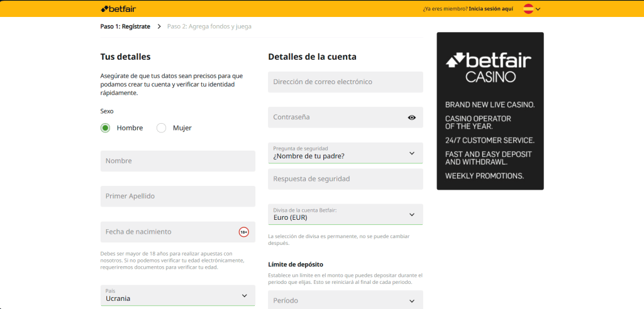Expand the Período deposit limit dropdown
Viewport: 644px width, 309px height.
345,300
